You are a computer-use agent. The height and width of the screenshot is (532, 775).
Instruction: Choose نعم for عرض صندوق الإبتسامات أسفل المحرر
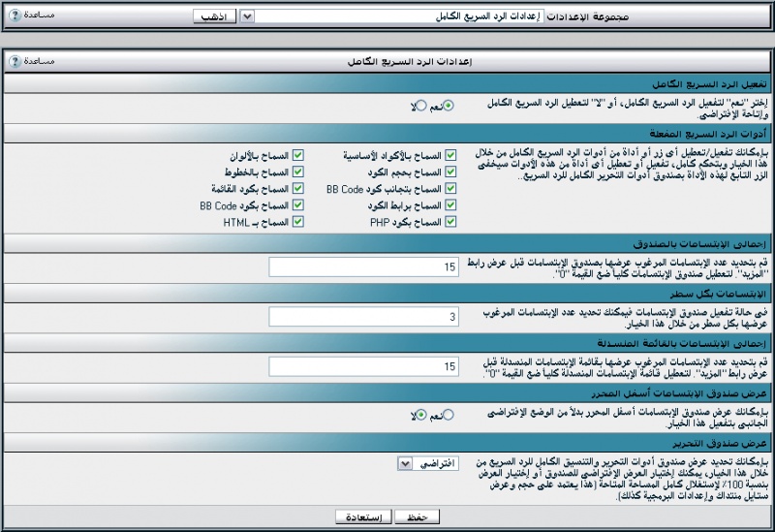449,415
